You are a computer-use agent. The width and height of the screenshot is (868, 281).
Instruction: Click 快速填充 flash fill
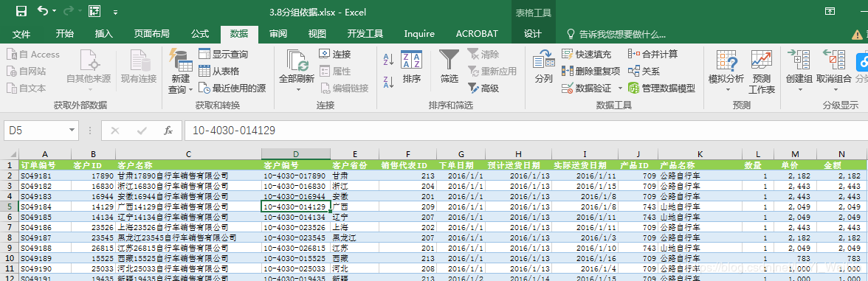[x=586, y=55]
